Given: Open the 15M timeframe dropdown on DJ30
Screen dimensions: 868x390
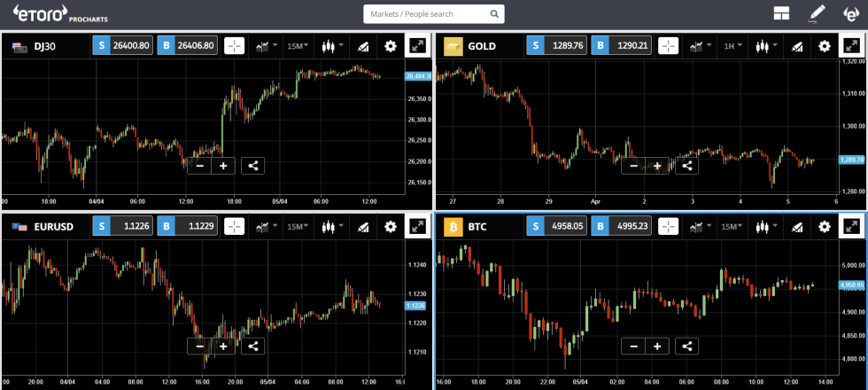Looking at the screenshot, I should coord(298,46).
